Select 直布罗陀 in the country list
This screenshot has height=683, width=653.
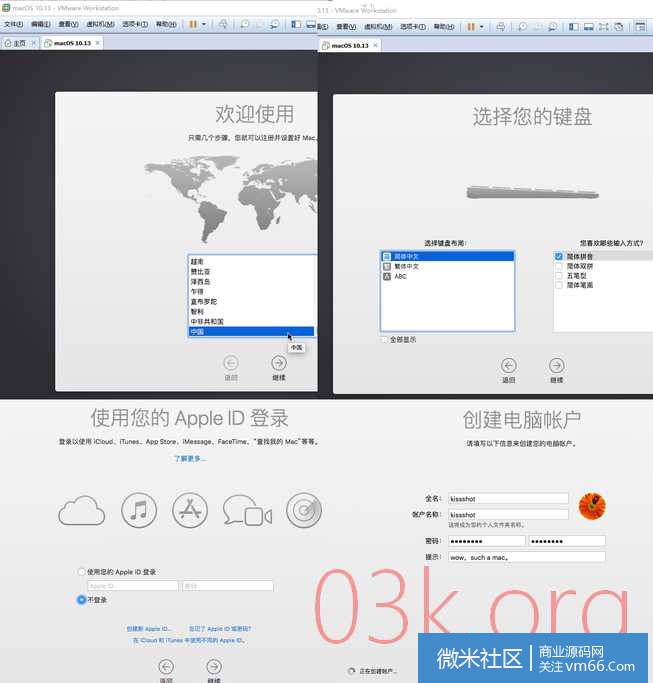pos(251,301)
